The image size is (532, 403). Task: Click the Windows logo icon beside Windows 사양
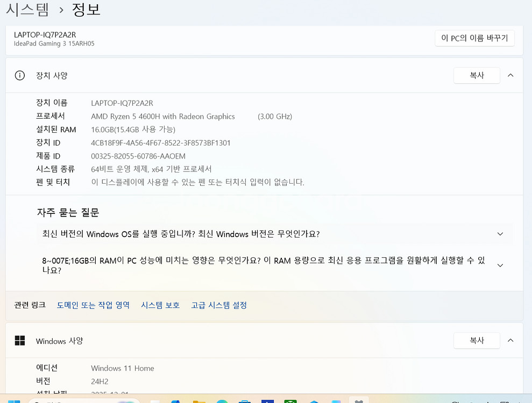20,341
